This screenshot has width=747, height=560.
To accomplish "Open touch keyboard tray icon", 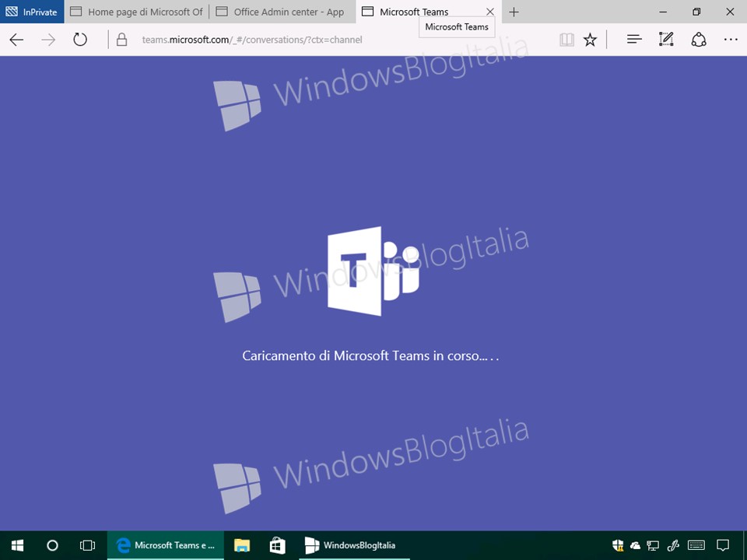I will tap(696, 545).
